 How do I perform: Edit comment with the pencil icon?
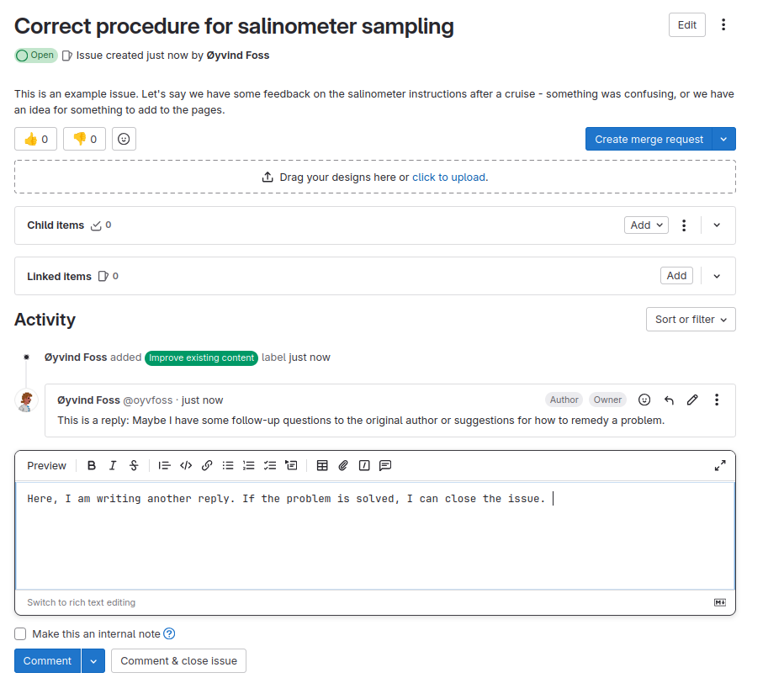pos(692,400)
